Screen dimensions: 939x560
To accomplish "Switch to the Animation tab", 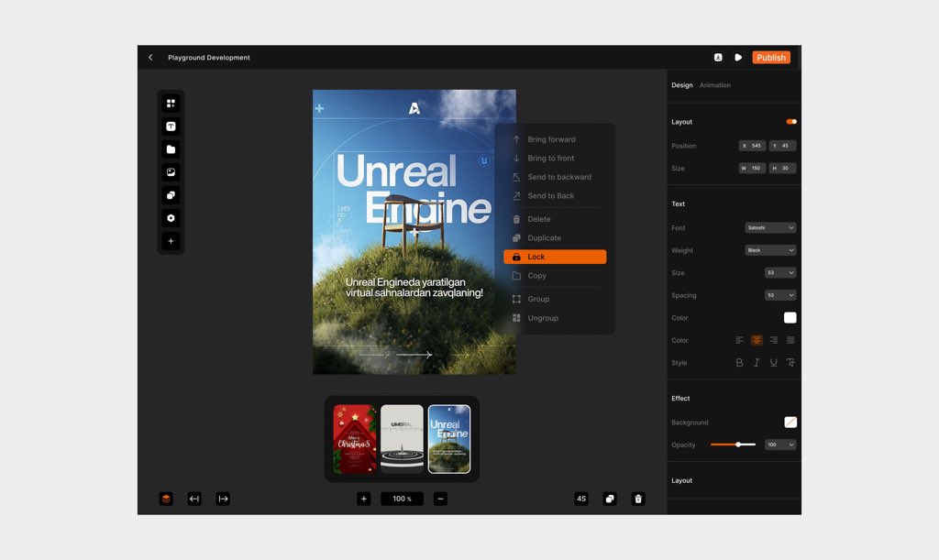I will coord(715,85).
